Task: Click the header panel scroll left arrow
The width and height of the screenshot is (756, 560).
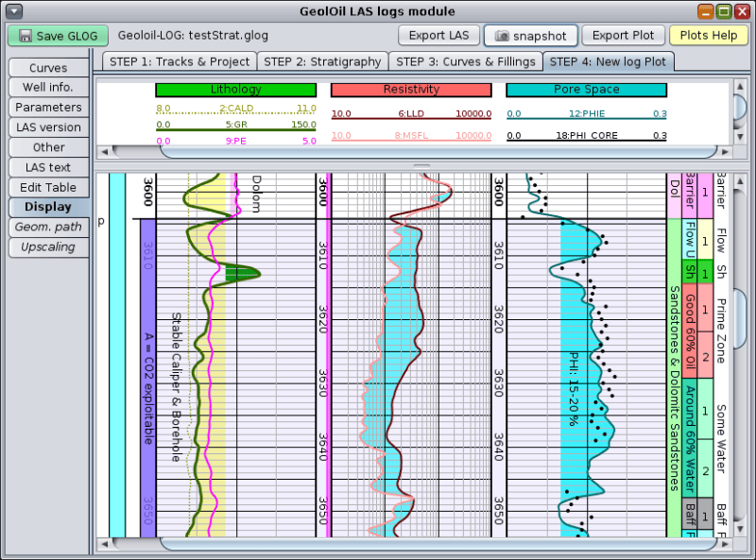Action: click(x=105, y=152)
